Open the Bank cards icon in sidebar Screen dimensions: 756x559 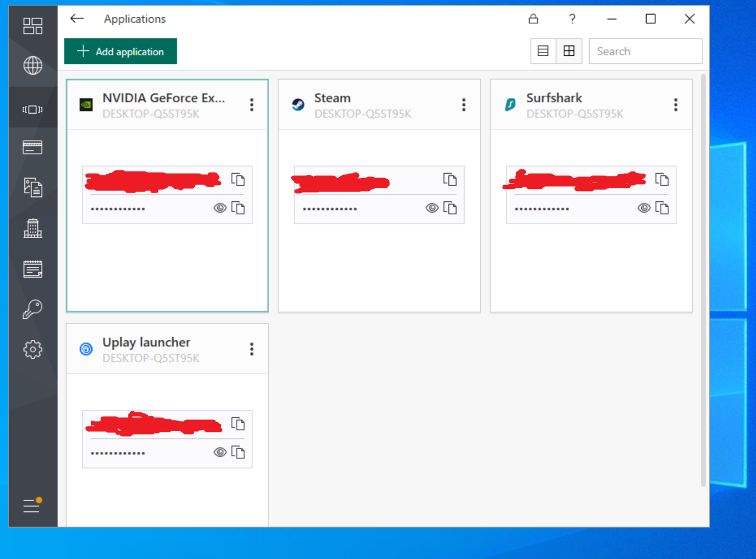(x=32, y=147)
